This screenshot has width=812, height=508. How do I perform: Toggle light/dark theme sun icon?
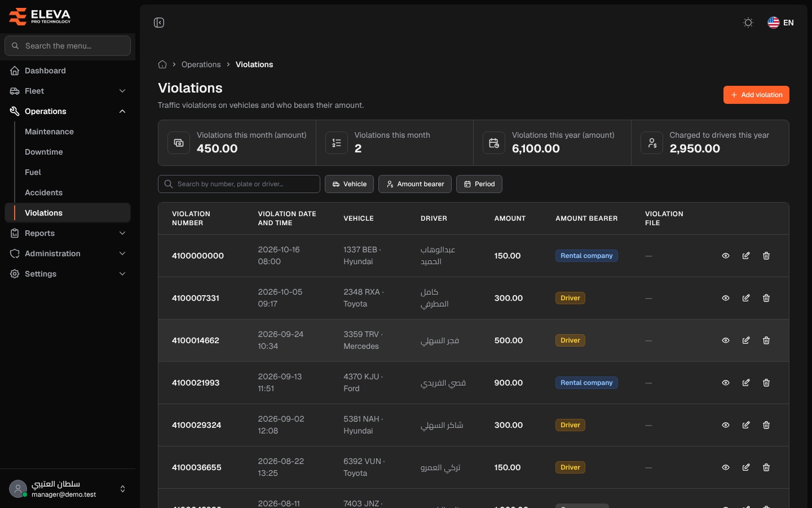(x=748, y=23)
